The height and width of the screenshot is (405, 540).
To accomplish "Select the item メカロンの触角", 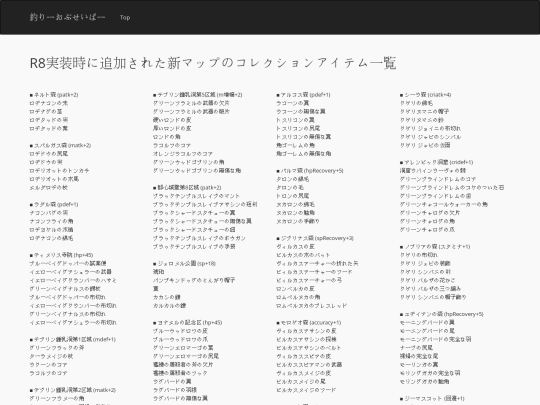I will pos(295,212).
